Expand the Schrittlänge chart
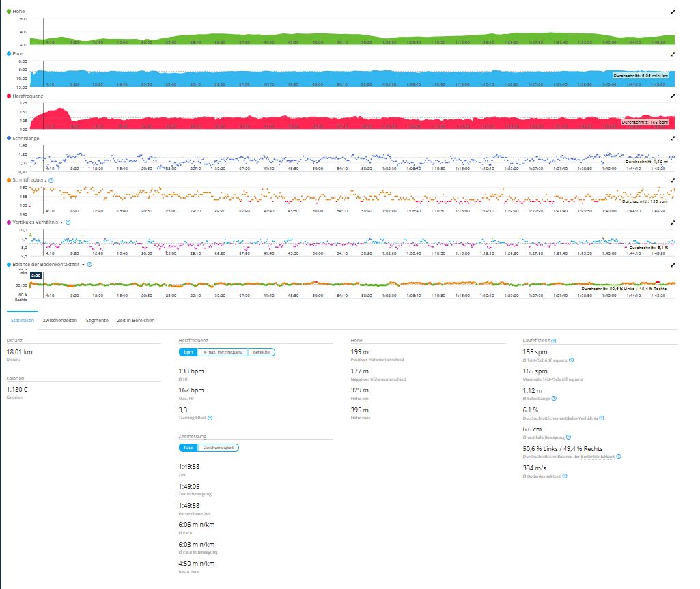Image resolution: width=700 pixels, height=589 pixels. tap(673, 138)
